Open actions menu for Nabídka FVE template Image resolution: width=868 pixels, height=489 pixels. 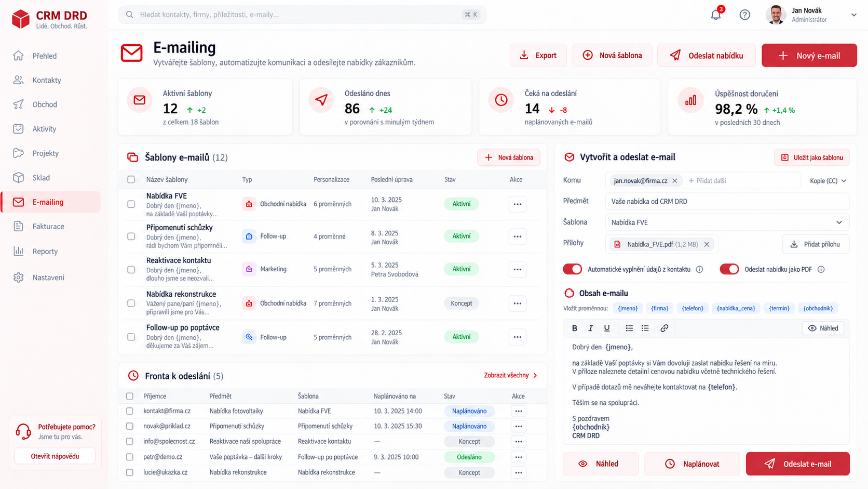pos(518,204)
